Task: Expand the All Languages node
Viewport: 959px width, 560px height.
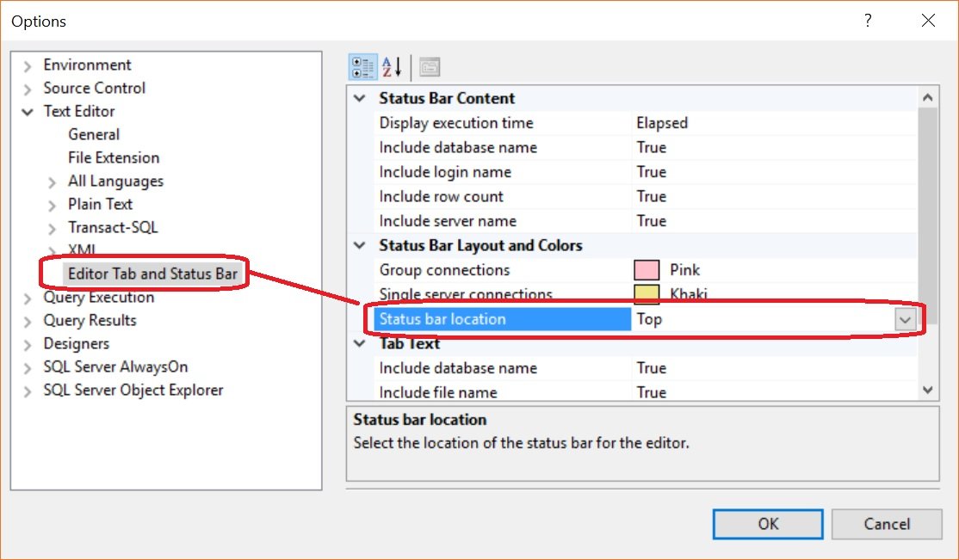Action: coord(52,182)
